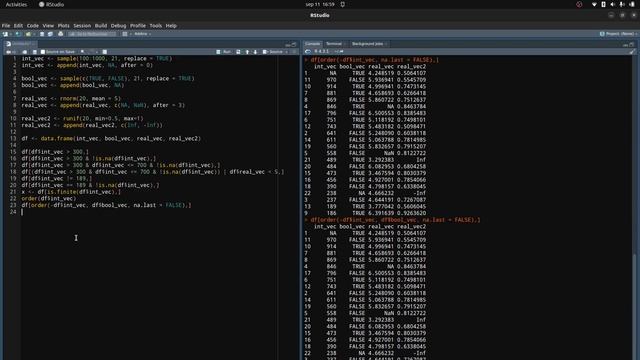Viewport: 640px width, 360px height.
Task: Open the View menu
Action: pyautogui.click(x=48, y=25)
